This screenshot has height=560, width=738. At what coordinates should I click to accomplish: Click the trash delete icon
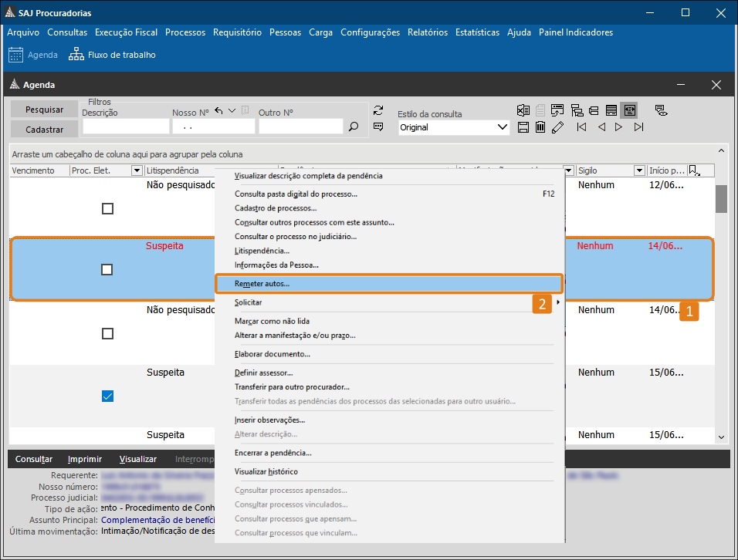coord(540,127)
